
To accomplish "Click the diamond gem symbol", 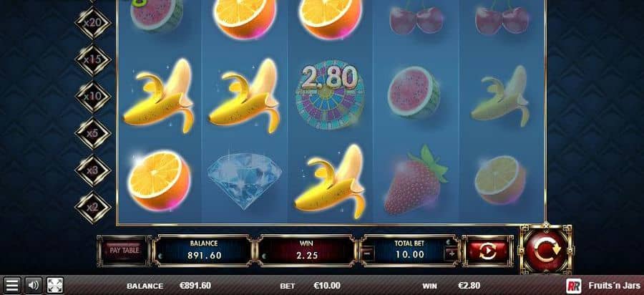I will pyautogui.click(x=245, y=182).
